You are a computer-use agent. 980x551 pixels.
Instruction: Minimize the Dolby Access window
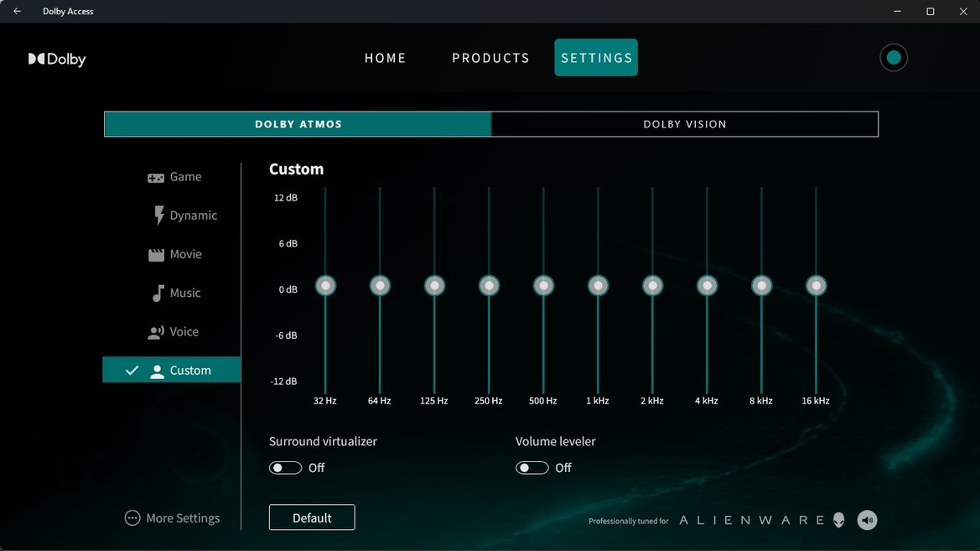tap(898, 11)
